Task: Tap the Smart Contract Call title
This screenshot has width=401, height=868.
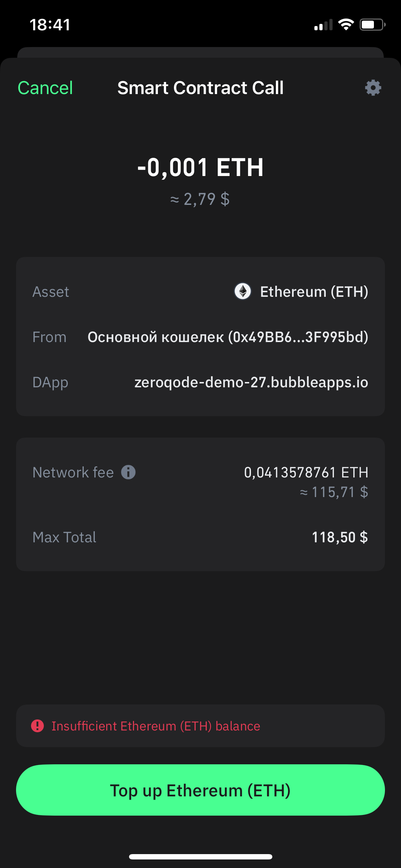Action: click(200, 88)
